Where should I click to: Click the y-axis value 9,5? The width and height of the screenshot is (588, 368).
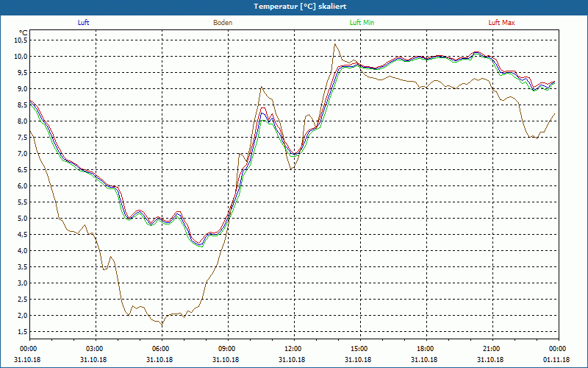coord(22,72)
